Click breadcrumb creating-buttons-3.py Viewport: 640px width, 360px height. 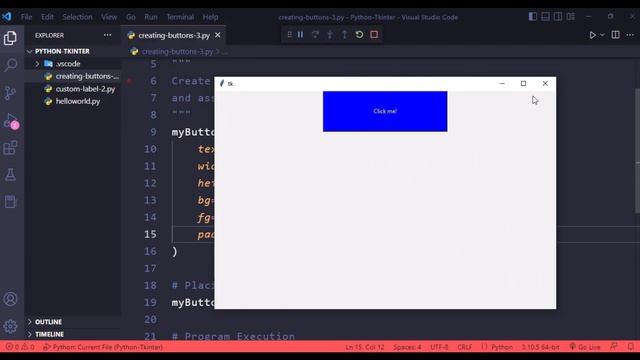(177, 52)
